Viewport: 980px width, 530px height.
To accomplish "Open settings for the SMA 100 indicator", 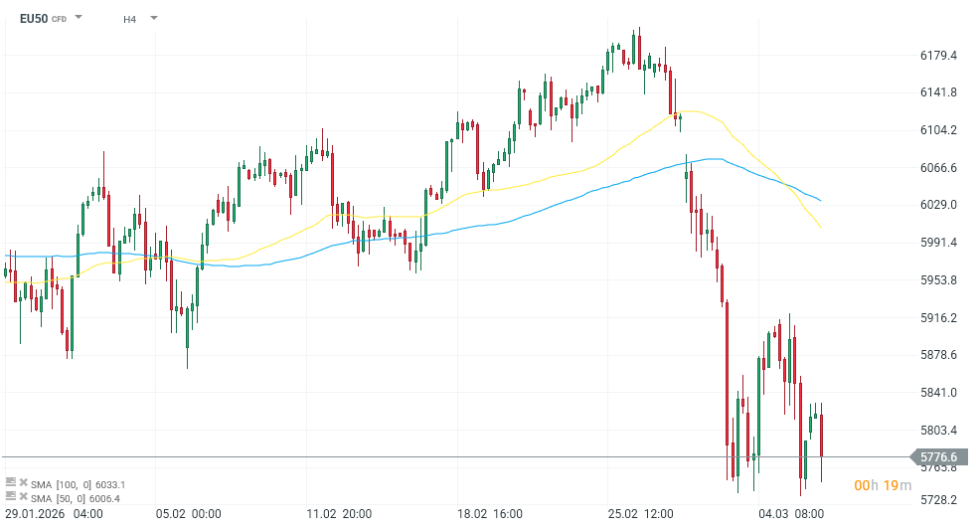I will coord(11,483).
